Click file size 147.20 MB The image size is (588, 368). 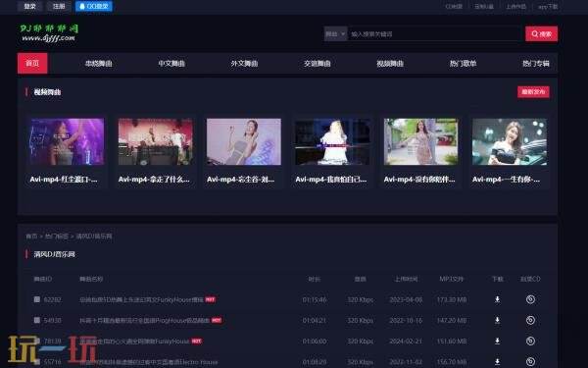tap(452, 320)
